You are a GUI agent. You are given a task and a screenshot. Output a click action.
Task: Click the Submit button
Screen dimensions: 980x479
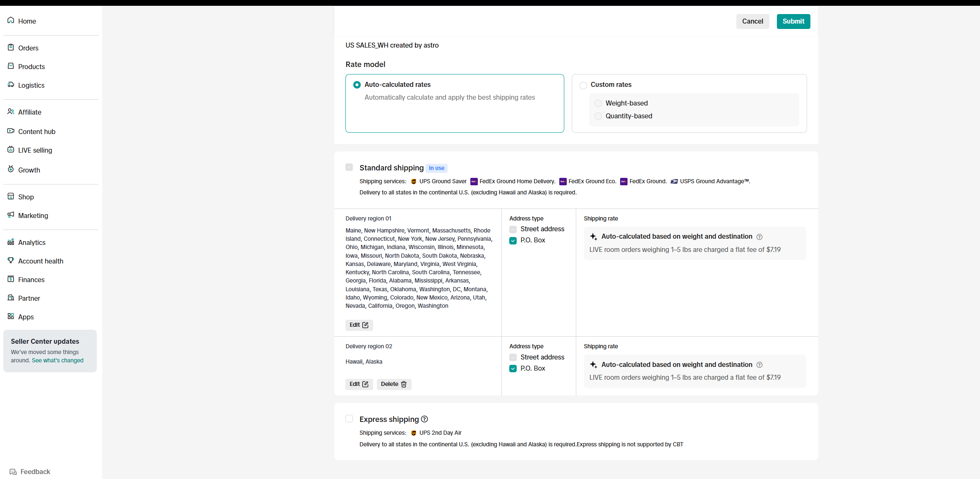click(793, 22)
